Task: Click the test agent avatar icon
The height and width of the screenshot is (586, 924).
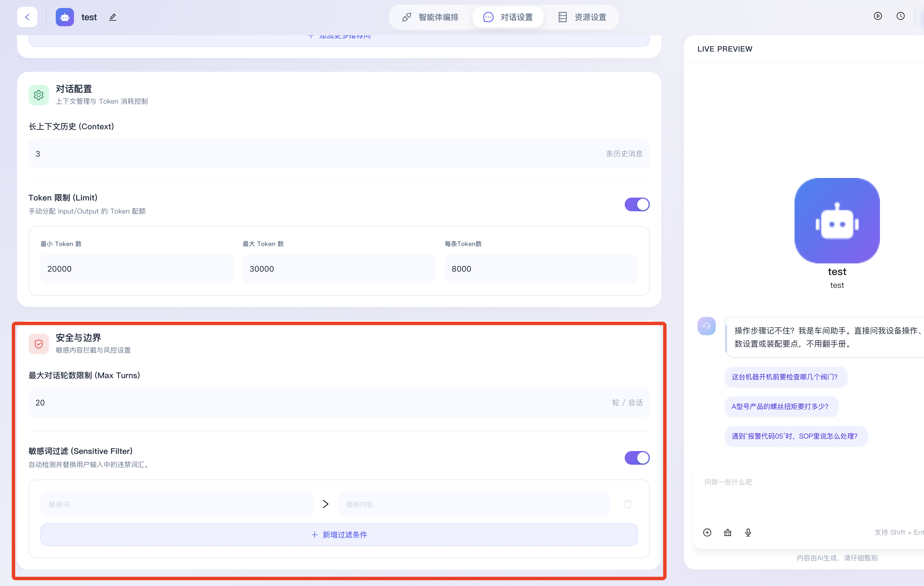Action: (65, 17)
